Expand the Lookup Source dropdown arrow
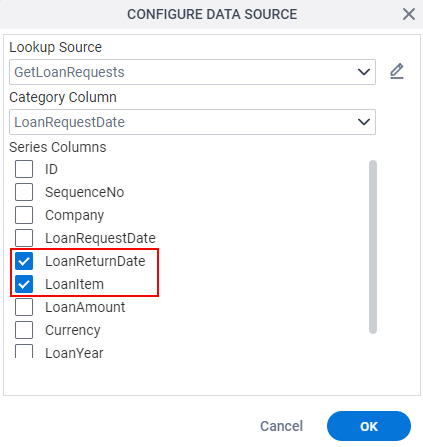Viewport: 423px width, 447px height. click(364, 72)
